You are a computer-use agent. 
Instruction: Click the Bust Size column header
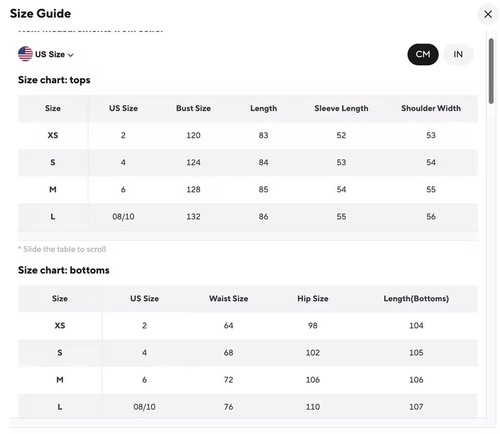(x=193, y=108)
